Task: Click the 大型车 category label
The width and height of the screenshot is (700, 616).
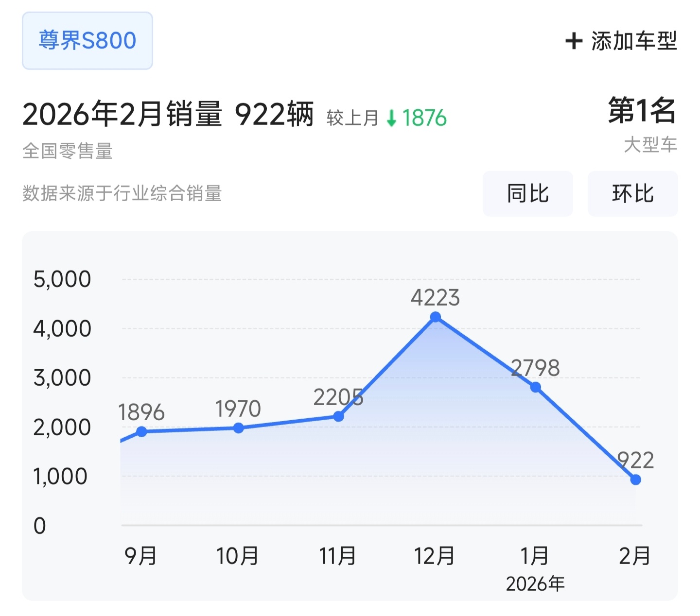Action: tap(651, 145)
